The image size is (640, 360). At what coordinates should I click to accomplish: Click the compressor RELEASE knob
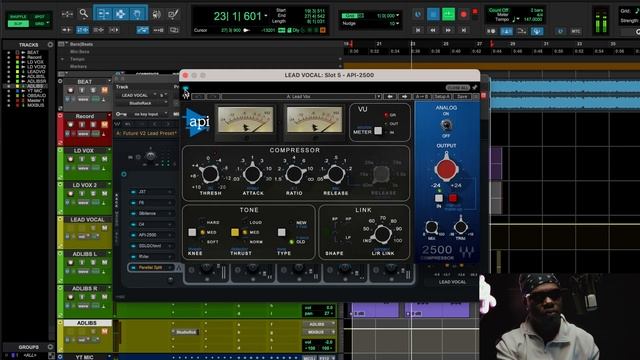[336, 174]
